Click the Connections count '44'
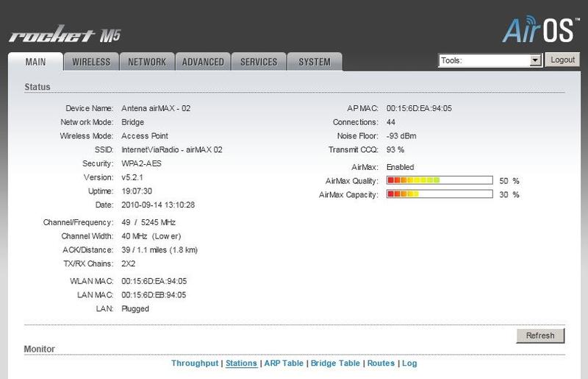Screen dimensions: 588x379 pyautogui.click(x=391, y=122)
